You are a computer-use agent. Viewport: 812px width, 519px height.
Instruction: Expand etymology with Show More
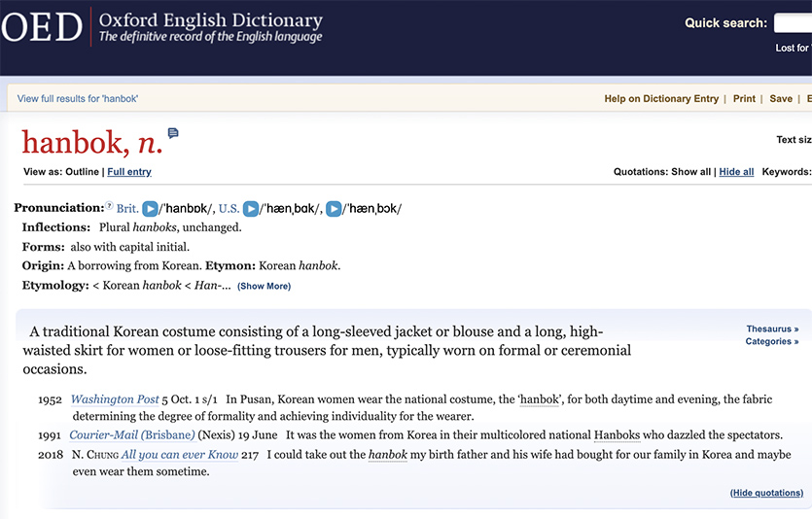click(264, 287)
